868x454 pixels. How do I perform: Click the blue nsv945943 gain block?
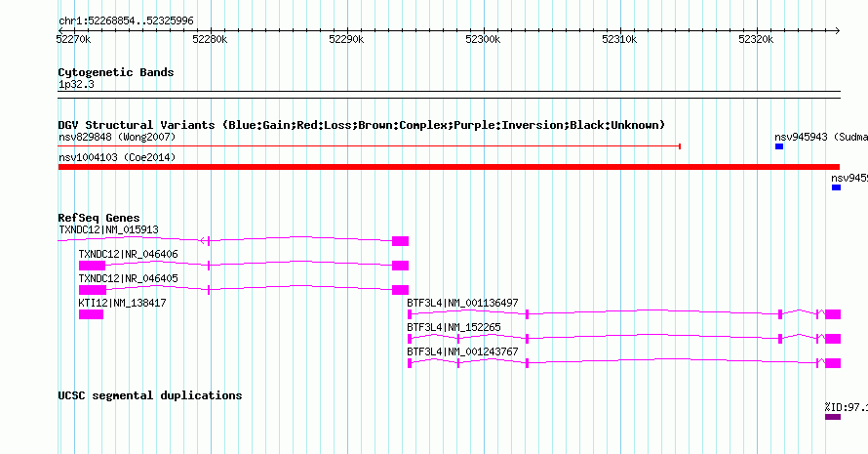(x=779, y=146)
